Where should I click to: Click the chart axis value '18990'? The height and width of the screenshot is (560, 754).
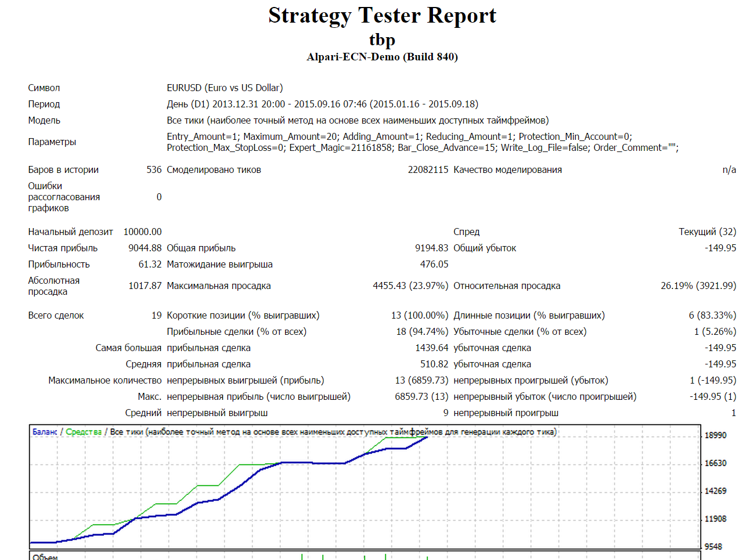[x=715, y=435]
